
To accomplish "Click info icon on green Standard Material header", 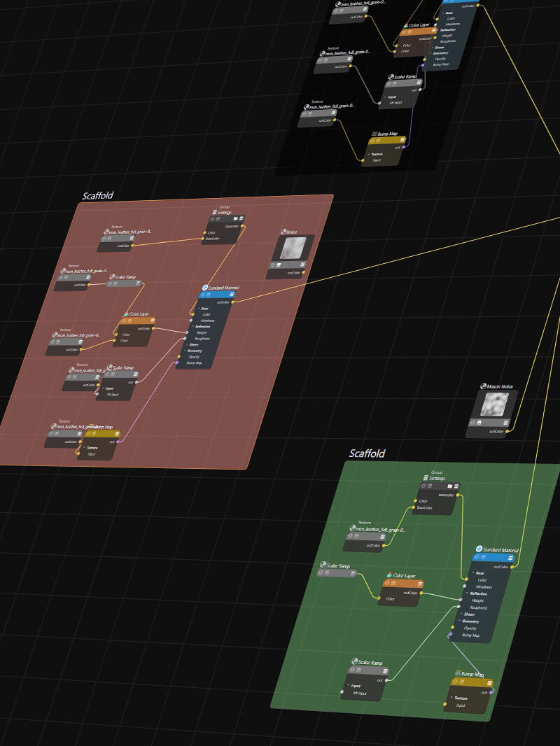I will click(477, 557).
